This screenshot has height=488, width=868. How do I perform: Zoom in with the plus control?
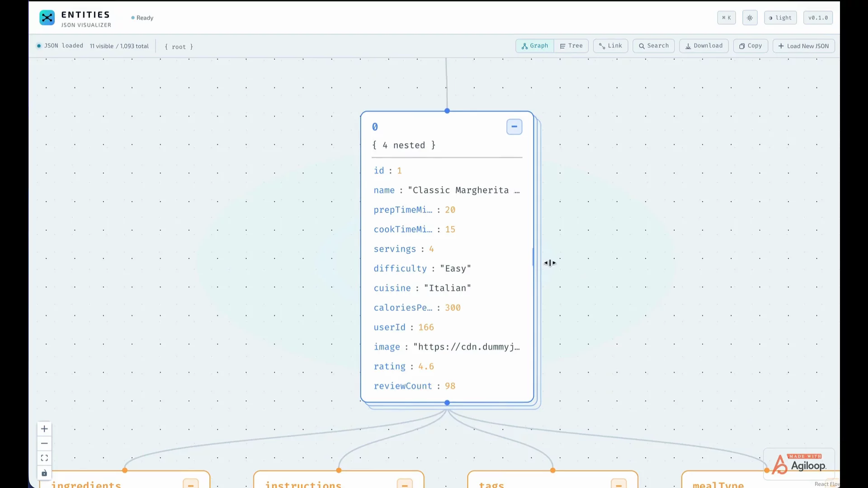point(44,429)
